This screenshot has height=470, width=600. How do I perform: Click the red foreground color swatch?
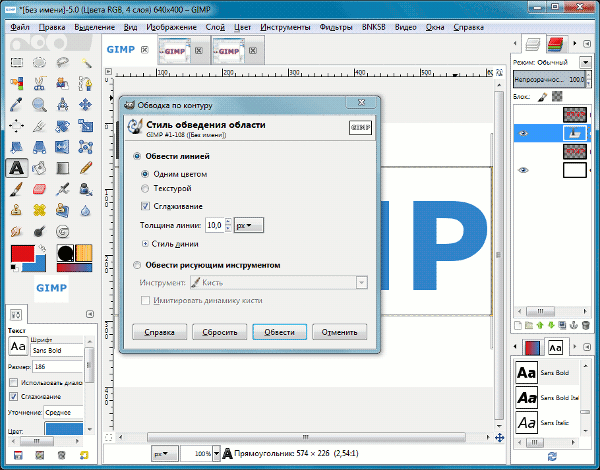(22, 254)
